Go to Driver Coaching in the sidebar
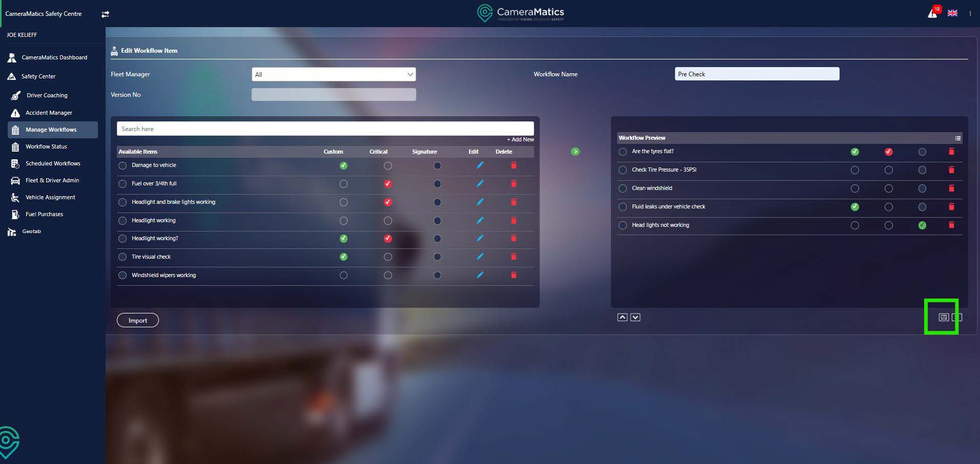This screenshot has width=980, height=464. pyautogui.click(x=47, y=95)
